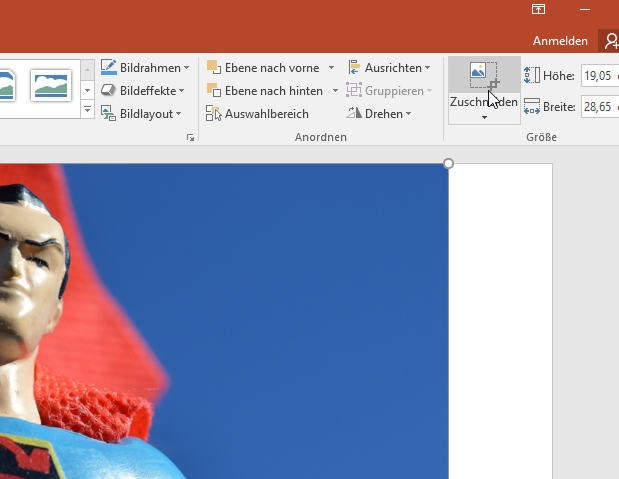This screenshot has width=619, height=479.
Task: Expand the picture styles gallery
Action: point(88,109)
